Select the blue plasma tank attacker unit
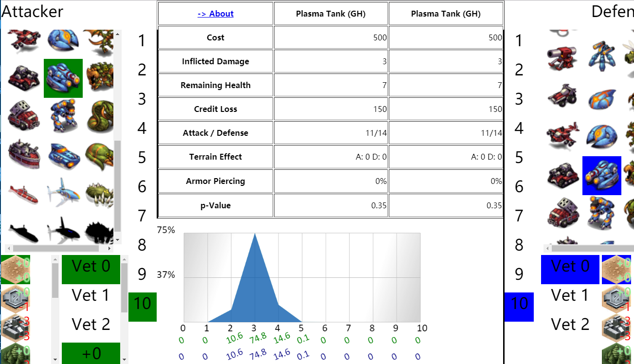This screenshot has height=364, width=634. click(63, 78)
